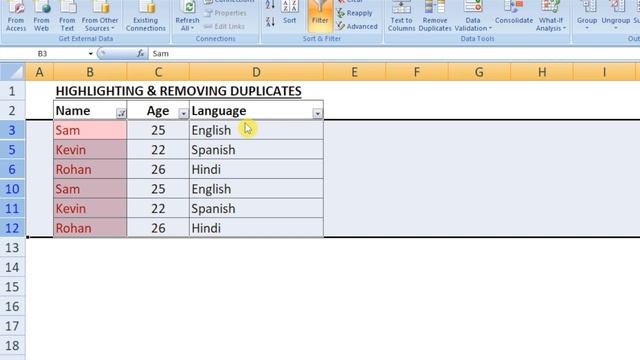Open the Age column filter dropdown
The height and width of the screenshot is (360, 640).
[183, 113]
